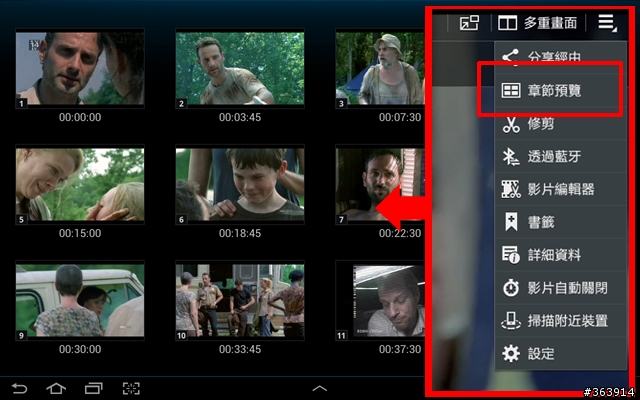Screen dimensions: 640x400
Task: Tap the 多重畫面 split-window icon
Action: click(507, 23)
